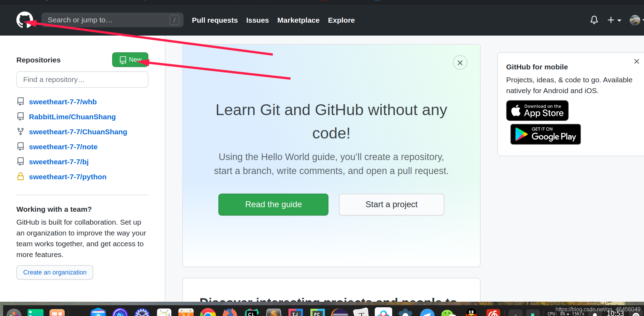Open the sweetheart-7-7/note repository link
644x316 pixels.
tap(63, 147)
